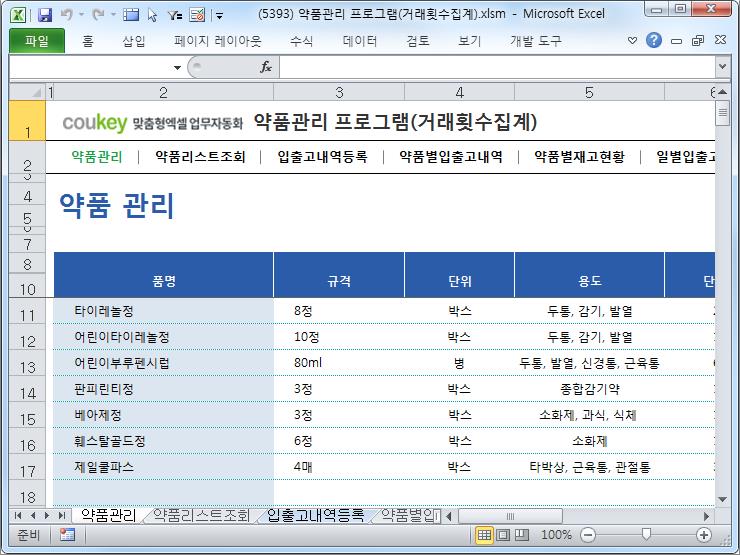The image size is (740, 555).
Task: Open Excel Help question mark icon
Action: (654, 41)
